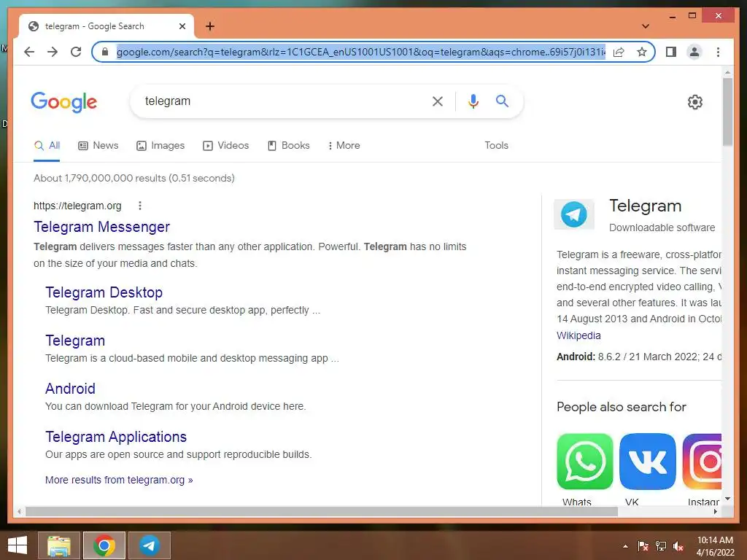Screen dimensions: 747x560
Task: Click the forward navigation arrow
Action: pyautogui.click(x=53, y=52)
